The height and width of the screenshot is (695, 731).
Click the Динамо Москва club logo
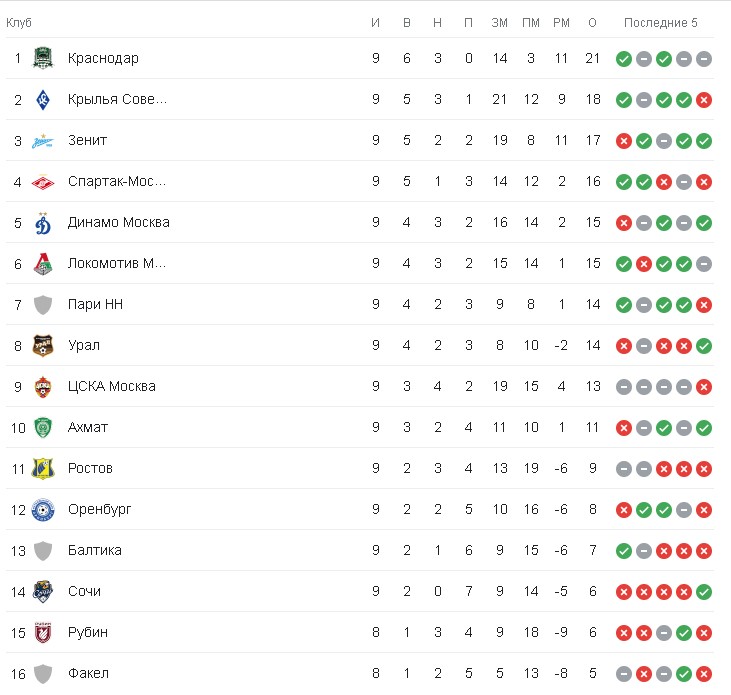43,222
